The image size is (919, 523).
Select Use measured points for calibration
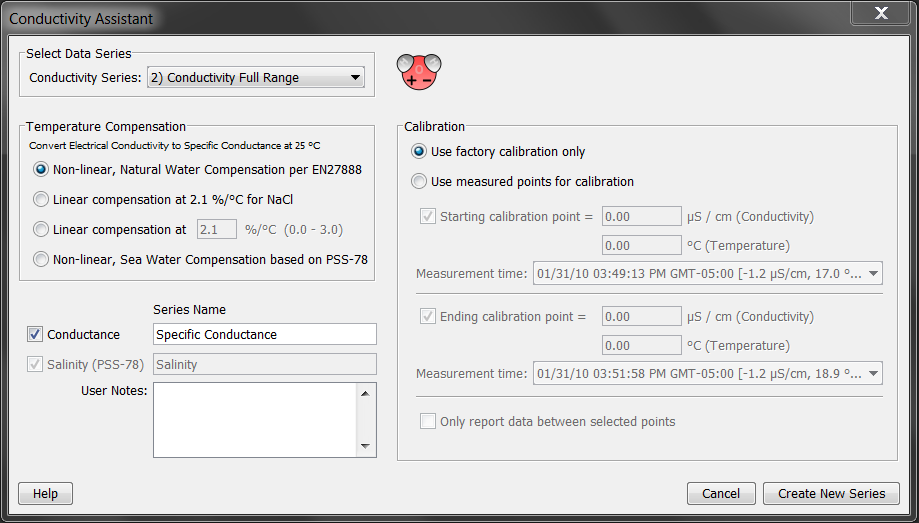point(419,182)
